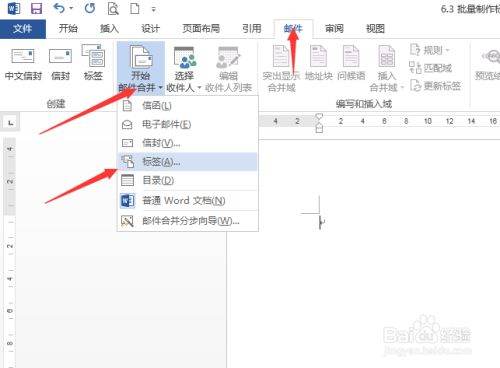Redo or repeat the last action
500x368 pixels.
(x=90, y=8)
